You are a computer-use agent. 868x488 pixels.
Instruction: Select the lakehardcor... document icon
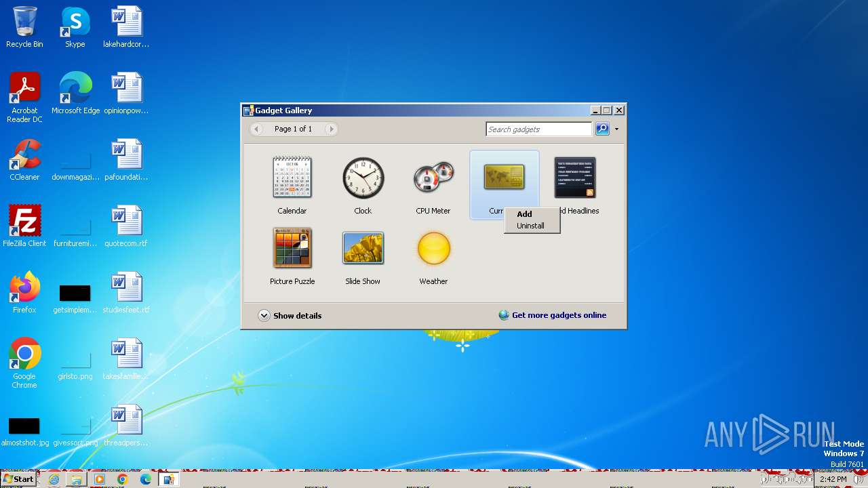(126, 27)
